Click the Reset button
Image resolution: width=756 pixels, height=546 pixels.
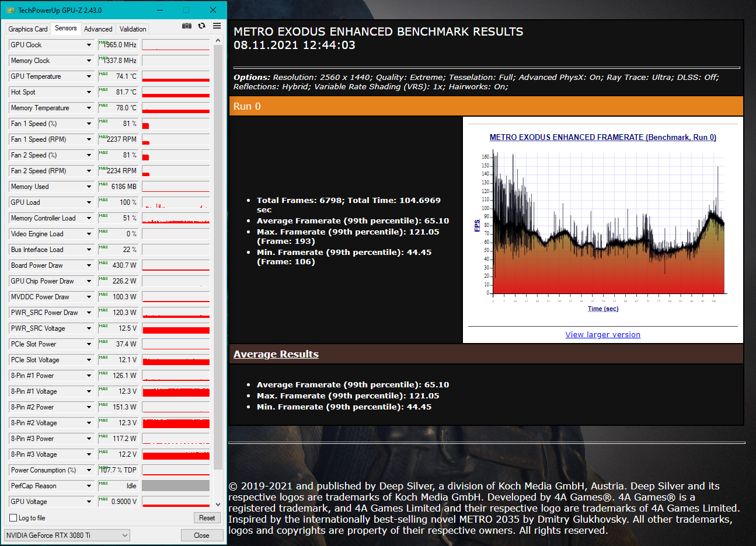tap(207, 518)
